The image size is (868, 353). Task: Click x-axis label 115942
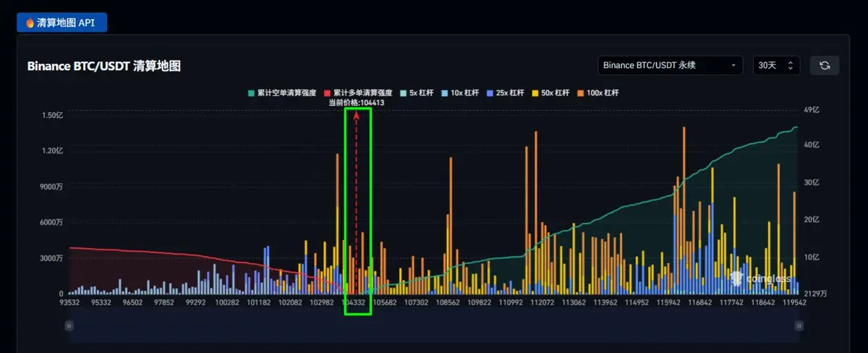(x=668, y=303)
